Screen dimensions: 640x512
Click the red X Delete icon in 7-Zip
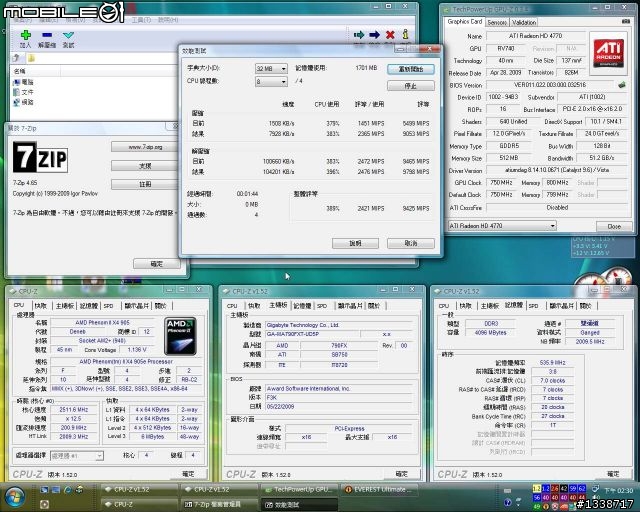(x=390, y=35)
